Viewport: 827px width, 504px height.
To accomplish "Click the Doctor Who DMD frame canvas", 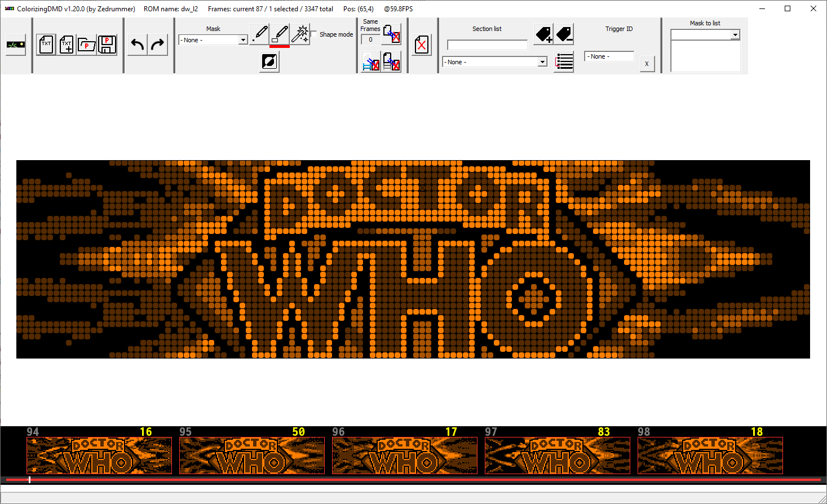I will [413, 259].
